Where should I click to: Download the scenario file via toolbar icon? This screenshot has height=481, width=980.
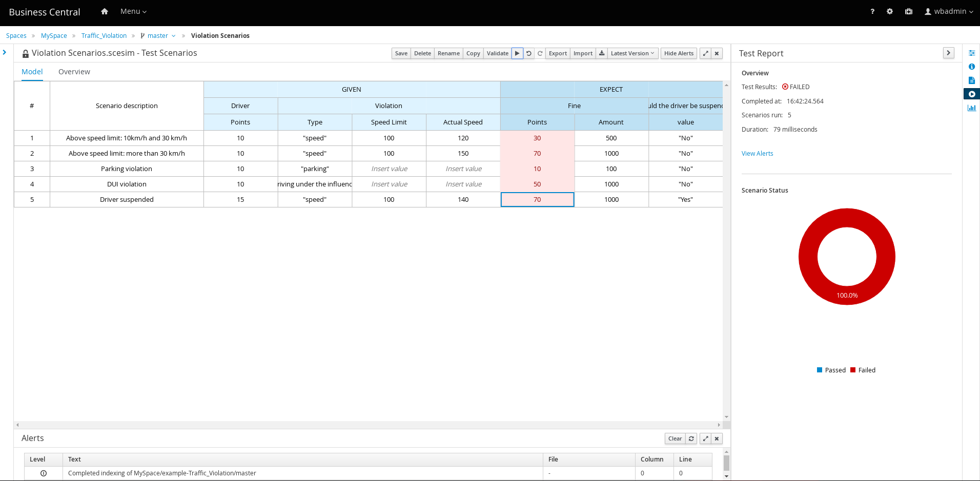point(602,53)
